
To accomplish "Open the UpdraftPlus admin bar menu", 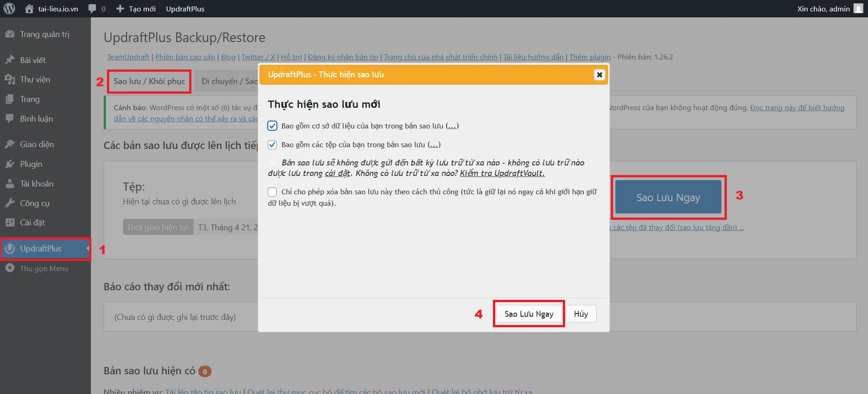I will coord(185,9).
